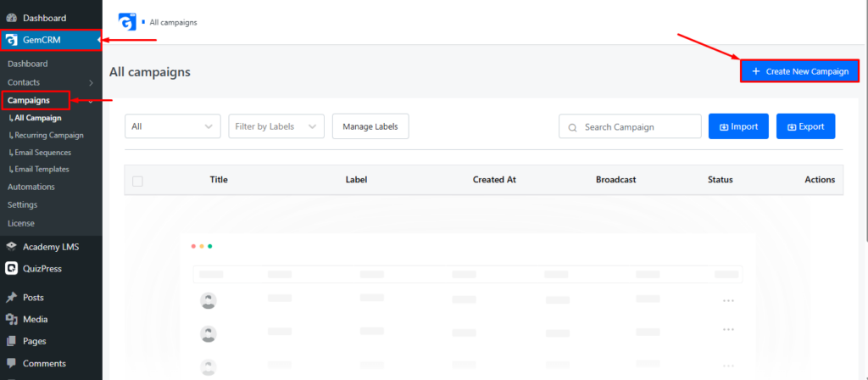868x380 pixels.
Task: Tick the select-all checkbox in table header
Action: click(x=138, y=182)
